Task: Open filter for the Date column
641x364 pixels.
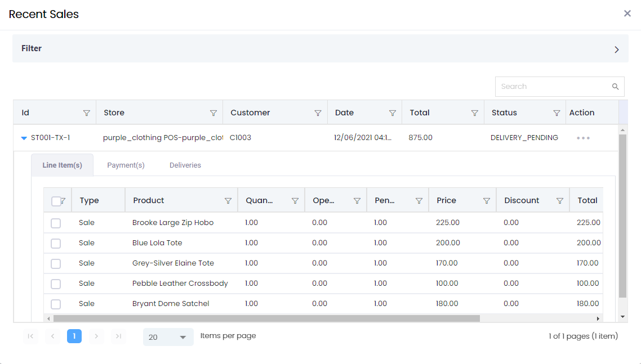Action: point(393,113)
